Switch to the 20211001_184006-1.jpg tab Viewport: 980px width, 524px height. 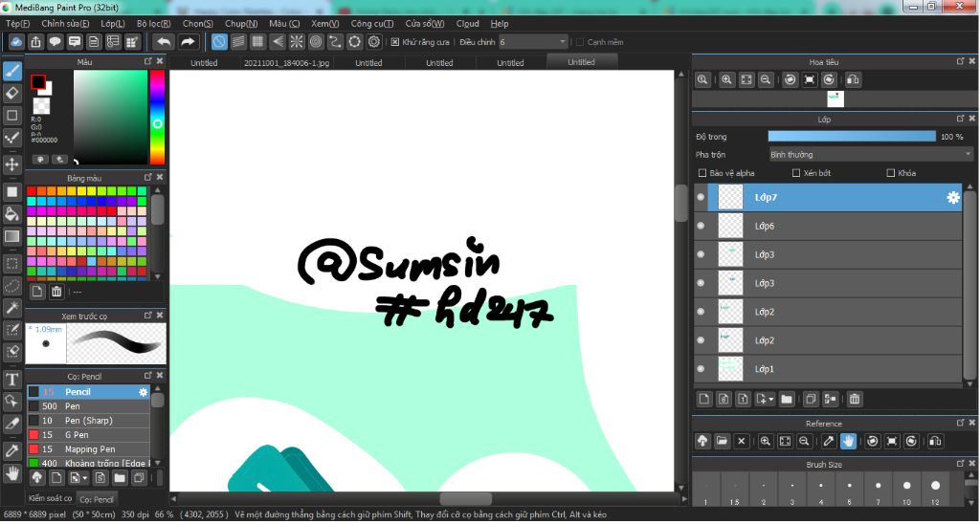click(x=286, y=62)
